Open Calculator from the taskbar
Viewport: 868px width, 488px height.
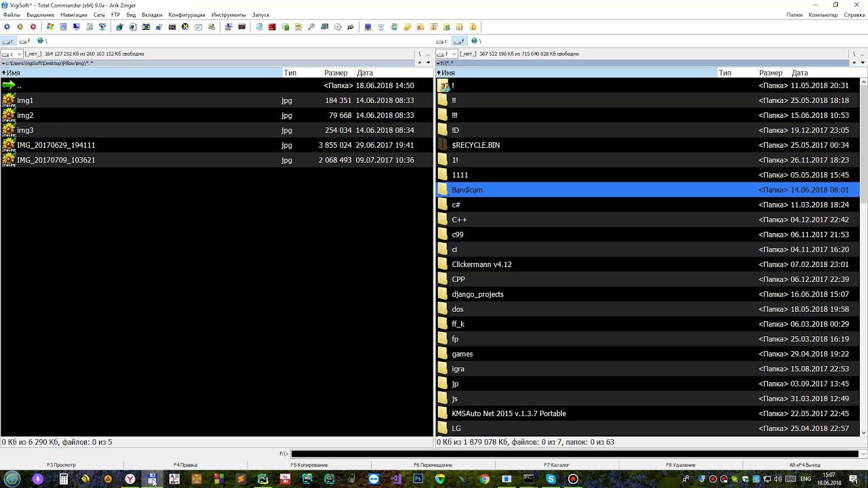pyautogui.click(x=63, y=479)
